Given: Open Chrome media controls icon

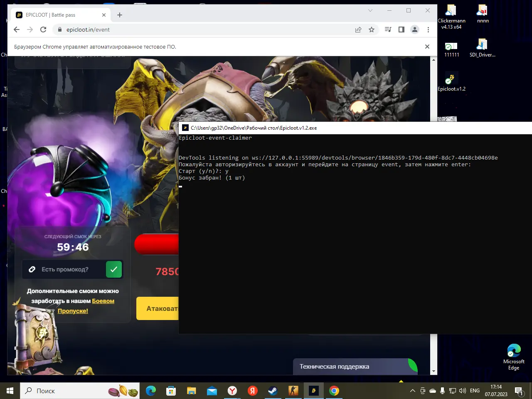Looking at the screenshot, I should [388, 30].
